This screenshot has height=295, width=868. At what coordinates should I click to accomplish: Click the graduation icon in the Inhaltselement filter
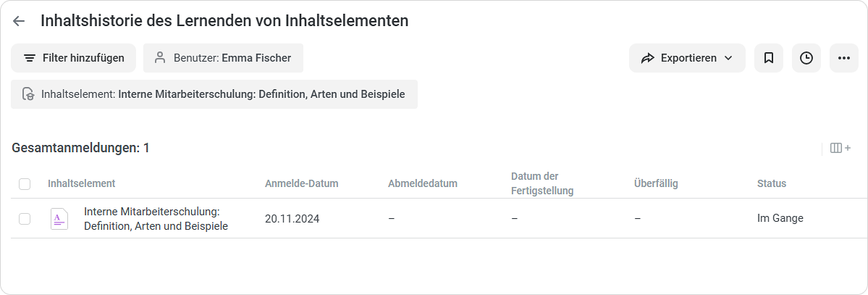click(28, 94)
